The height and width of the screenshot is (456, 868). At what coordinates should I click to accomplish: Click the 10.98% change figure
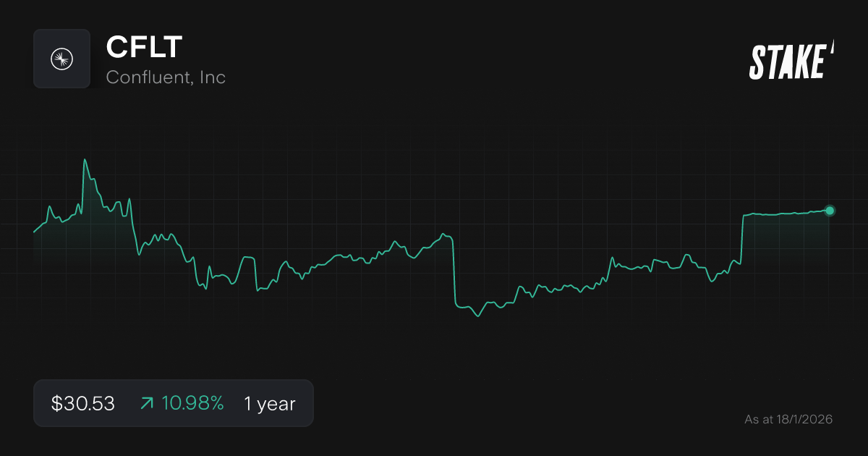(x=192, y=403)
